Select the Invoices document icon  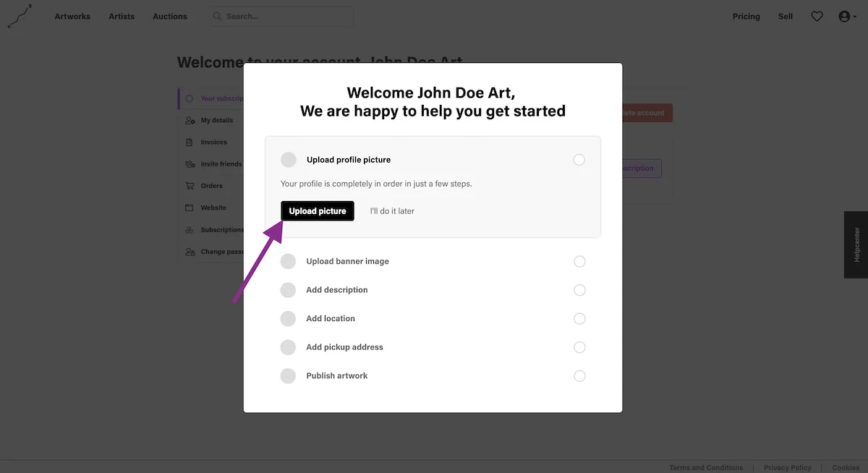[190, 142]
